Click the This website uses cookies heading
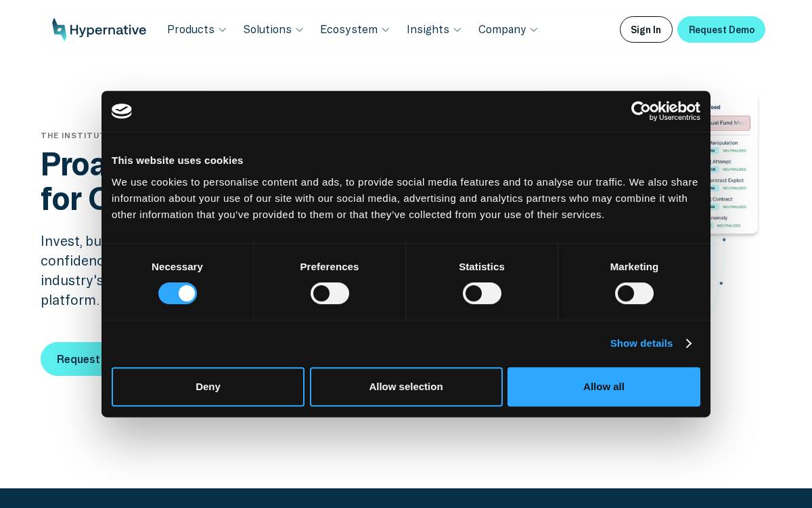 coord(177,161)
